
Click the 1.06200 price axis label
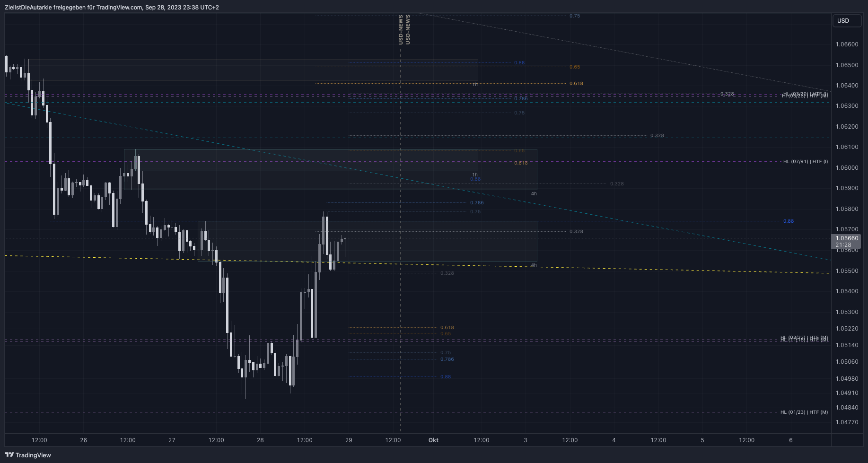[847, 127]
